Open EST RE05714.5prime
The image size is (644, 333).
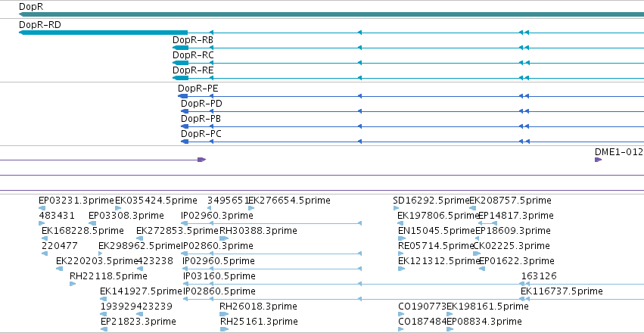point(436,246)
